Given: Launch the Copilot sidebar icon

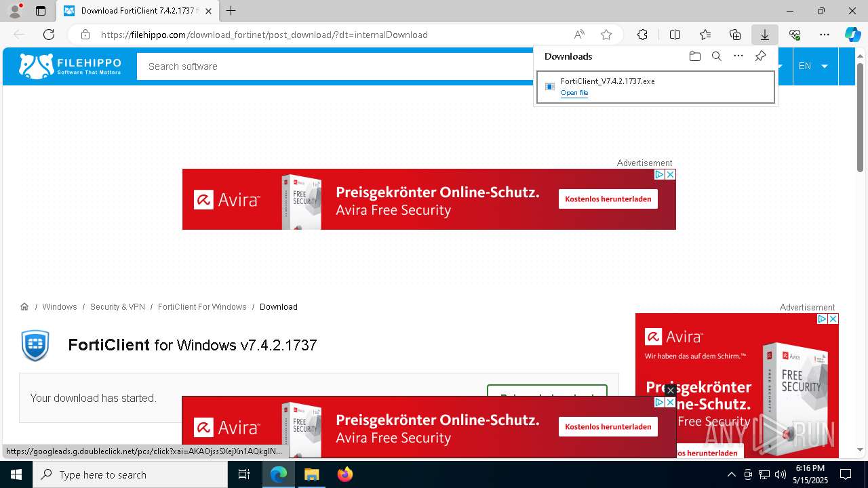Looking at the screenshot, I should 852,35.
